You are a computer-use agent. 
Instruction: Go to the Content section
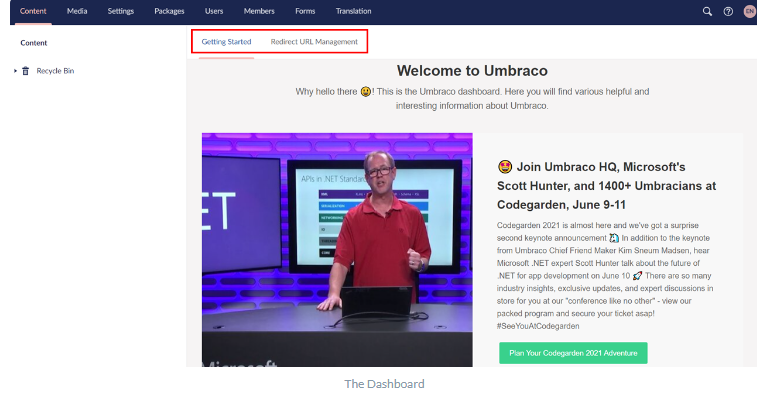coord(33,11)
